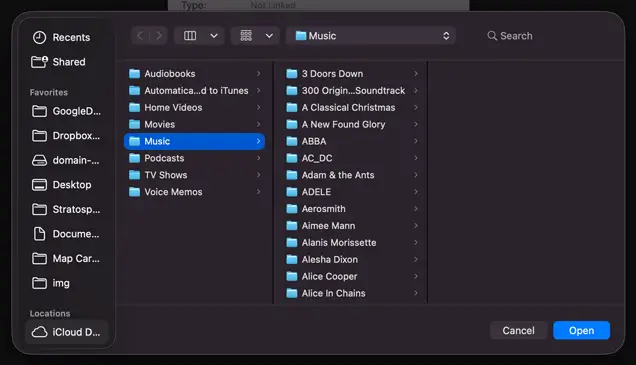Go forward with the right arrow

[x=159, y=36]
